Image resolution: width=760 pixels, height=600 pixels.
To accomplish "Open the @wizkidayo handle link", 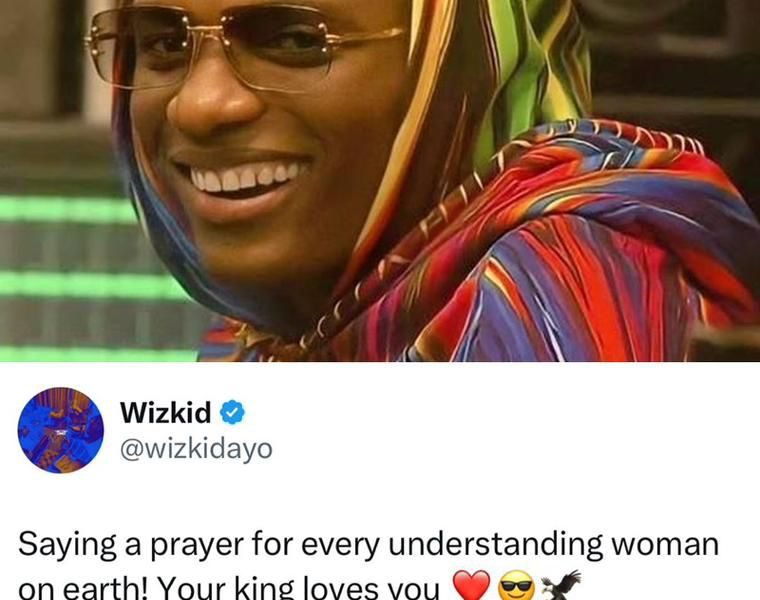I will click(196, 449).
